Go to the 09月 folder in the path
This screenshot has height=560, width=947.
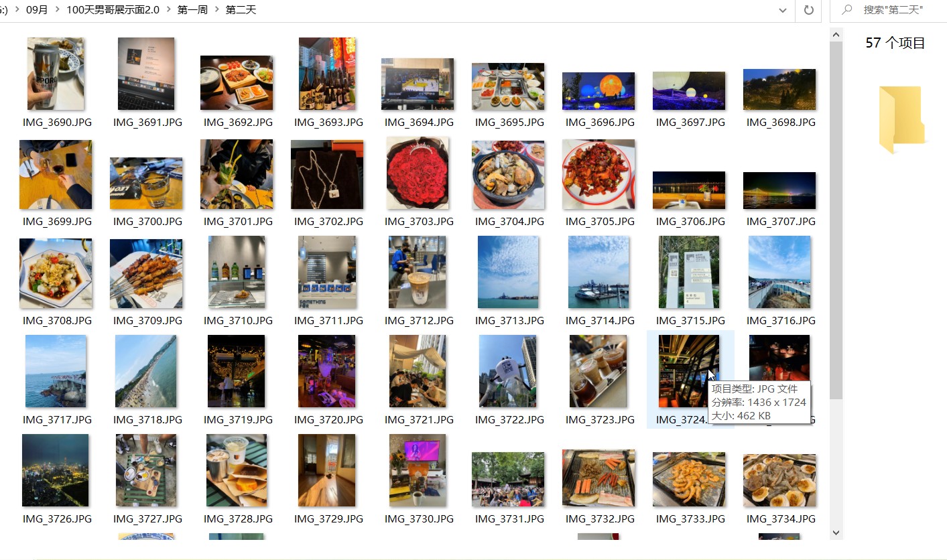tap(37, 10)
